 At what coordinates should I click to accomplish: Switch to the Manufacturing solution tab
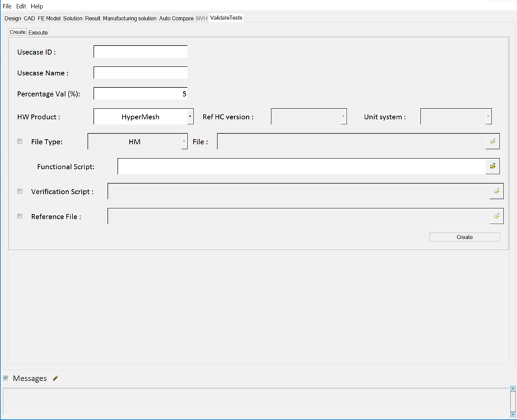pos(130,19)
